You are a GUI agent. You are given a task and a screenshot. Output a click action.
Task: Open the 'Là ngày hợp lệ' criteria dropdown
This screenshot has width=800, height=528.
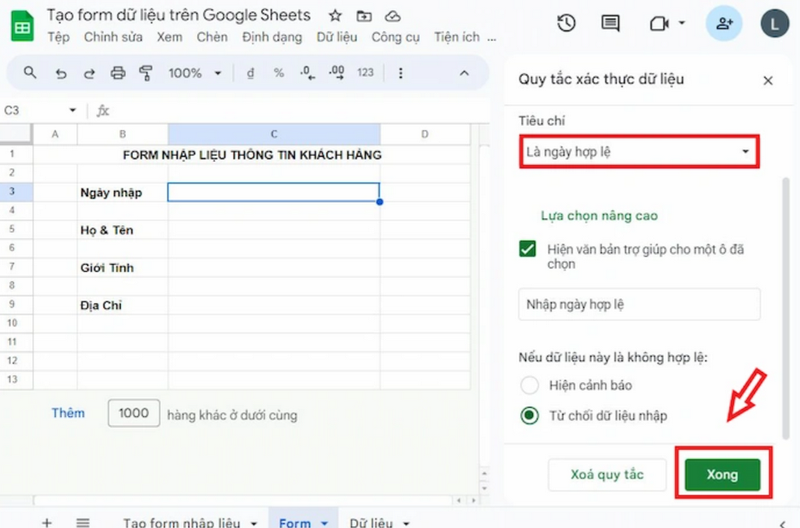(637, 151)
